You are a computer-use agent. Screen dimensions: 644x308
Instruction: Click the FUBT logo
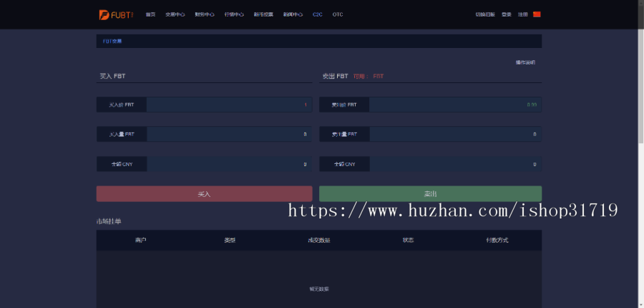coord(116,15)
